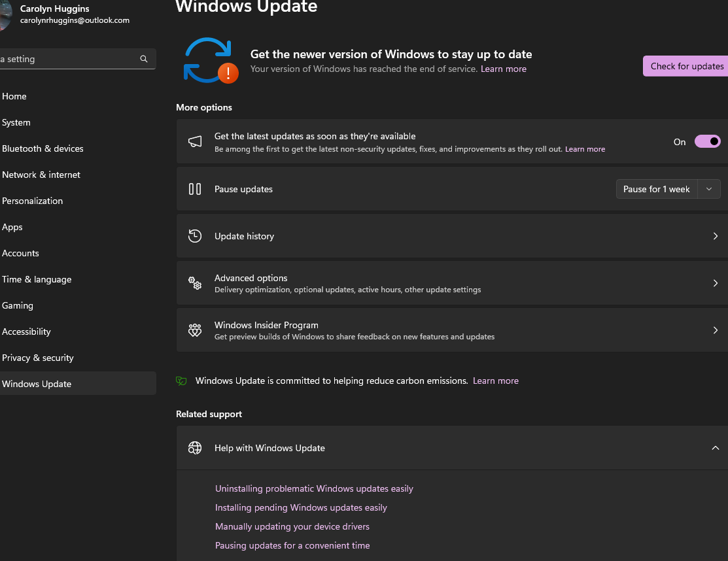This screenshot has width=728, height=561.
Task: Click Carolyn Huggins profile picture
Action: coord(5,14)
